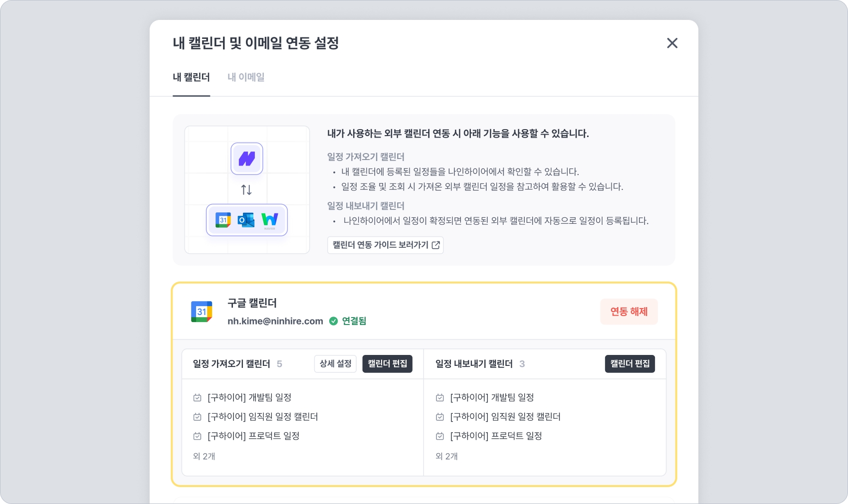Click the Outlook icon in illustration
This screenshot has width=848, height=504.
[246, 220]
